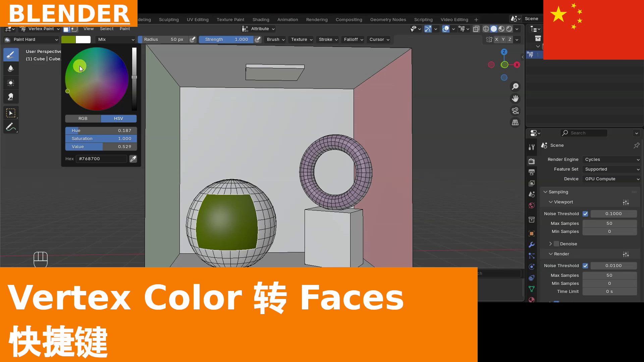Screen dimensions: 644x362
Task: Select the Smear tool
Action: [11, 97]
